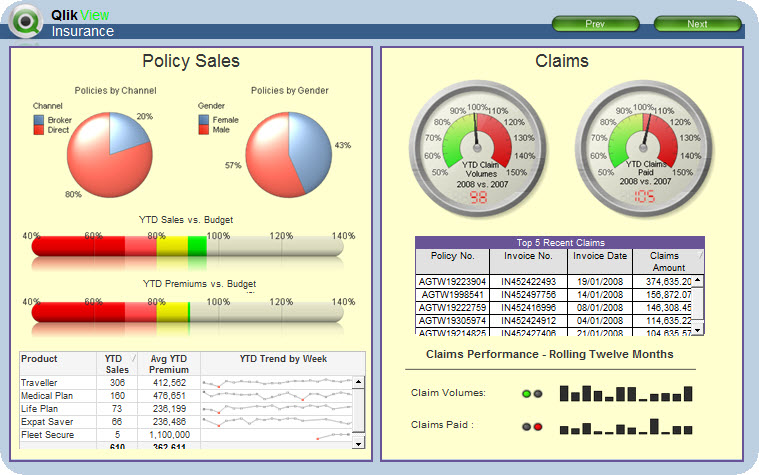The image size is (759, 475).
Task: Select policy AGTW19223904 in claims table
Action: [452, 282]
